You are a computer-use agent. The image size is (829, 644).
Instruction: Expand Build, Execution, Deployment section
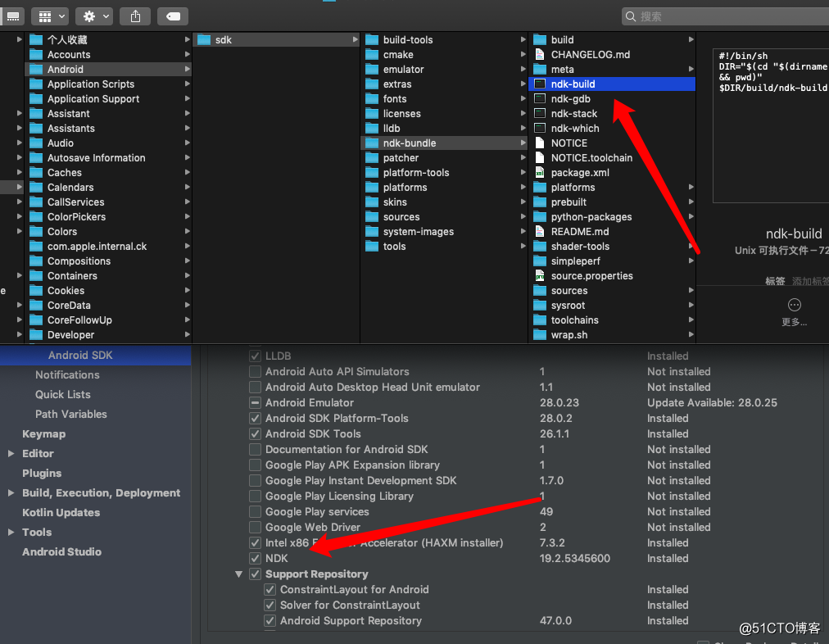[11, 492]
